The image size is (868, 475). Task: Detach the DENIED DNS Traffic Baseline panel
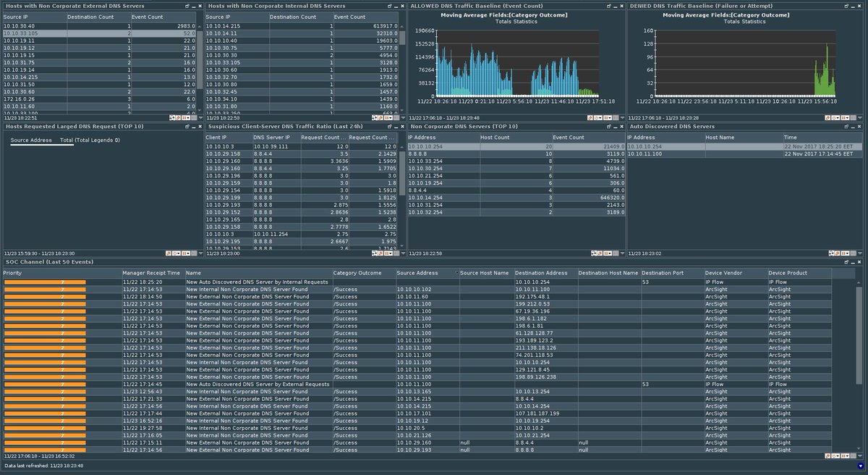coord(846,6)
